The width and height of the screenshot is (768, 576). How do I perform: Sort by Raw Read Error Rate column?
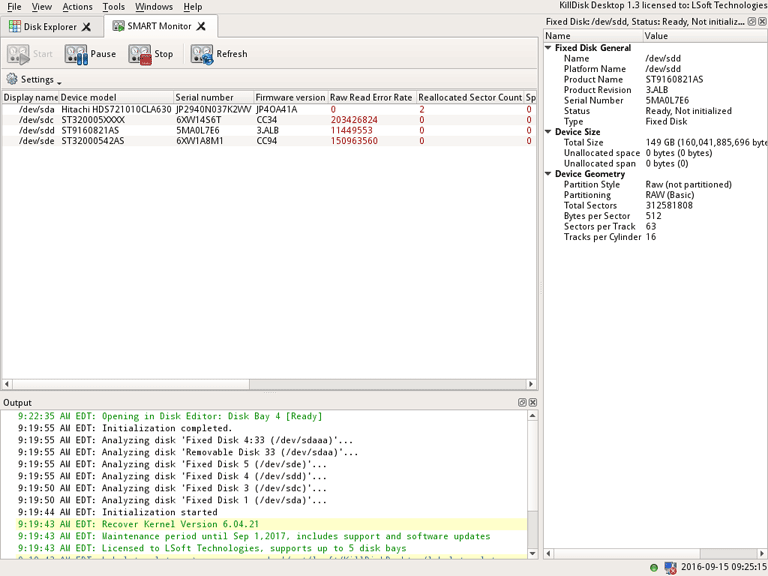click(370, 97)
